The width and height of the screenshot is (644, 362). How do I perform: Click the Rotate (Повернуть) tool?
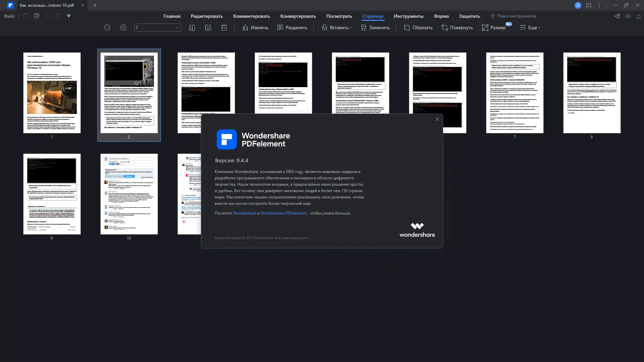[457, 28]
